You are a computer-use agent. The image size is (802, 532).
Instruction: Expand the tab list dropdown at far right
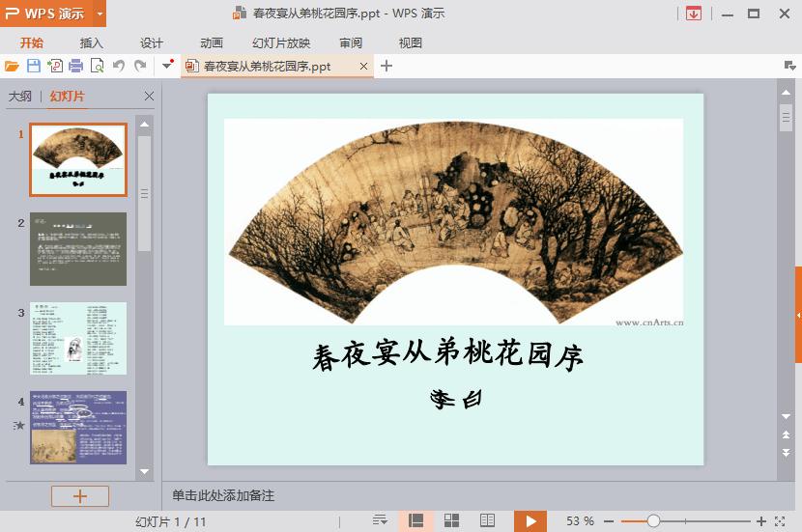pyautogui.click(x=789, y=66)
